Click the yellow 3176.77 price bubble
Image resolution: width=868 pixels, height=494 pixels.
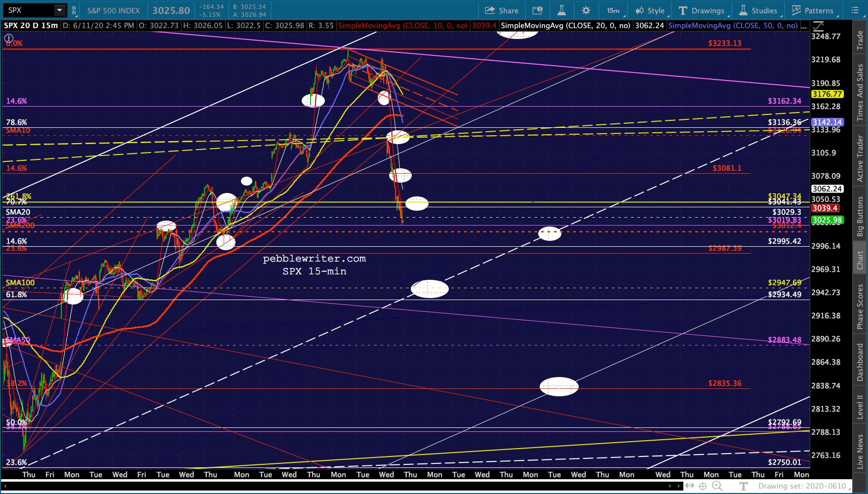click(x=827, y=94)
